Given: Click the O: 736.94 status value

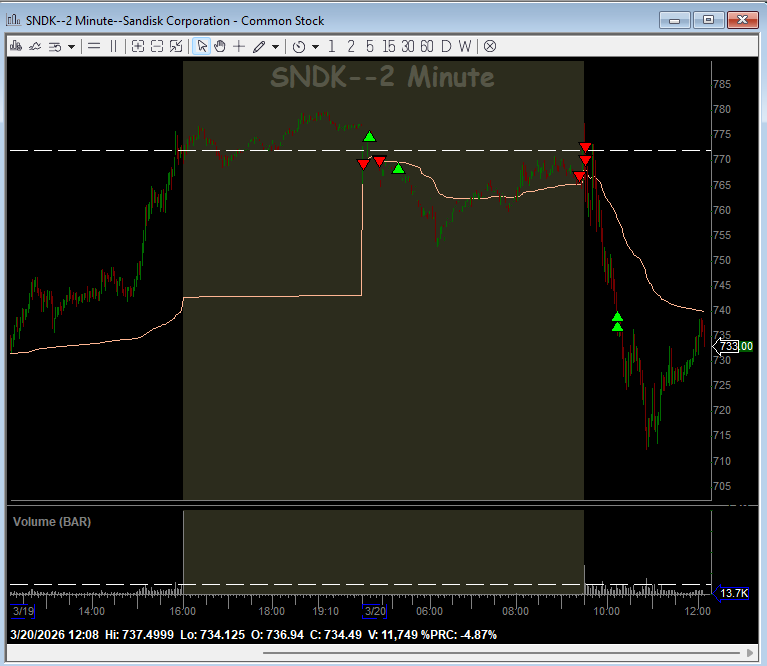Looking at the screenshot, I should 277,635.
